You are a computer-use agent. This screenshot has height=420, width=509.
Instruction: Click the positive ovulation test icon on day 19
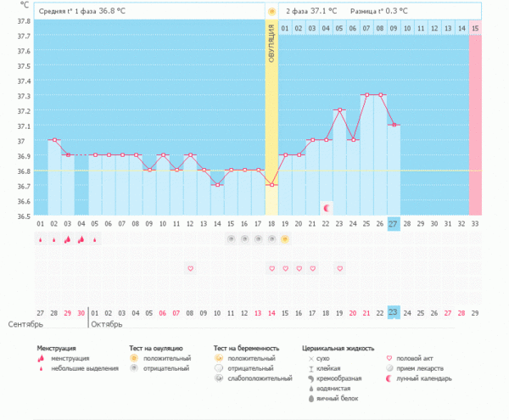285,239
